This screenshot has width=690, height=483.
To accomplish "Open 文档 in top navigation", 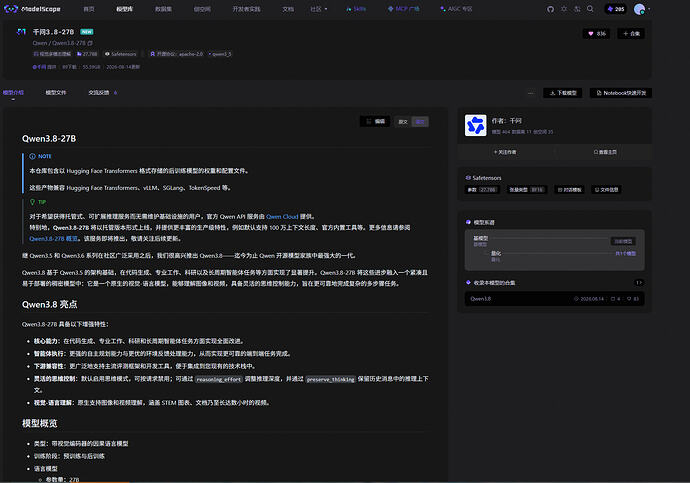I will 288,9.
